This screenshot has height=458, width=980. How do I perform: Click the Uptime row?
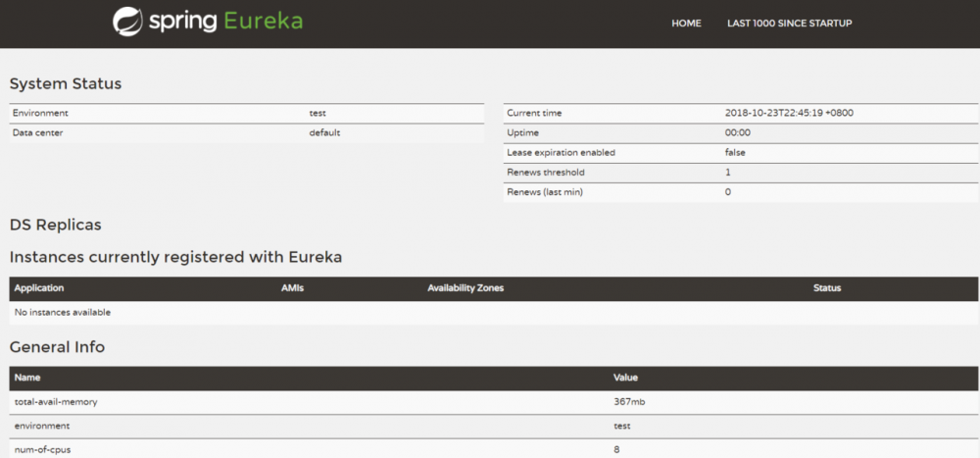click(740, 132)
